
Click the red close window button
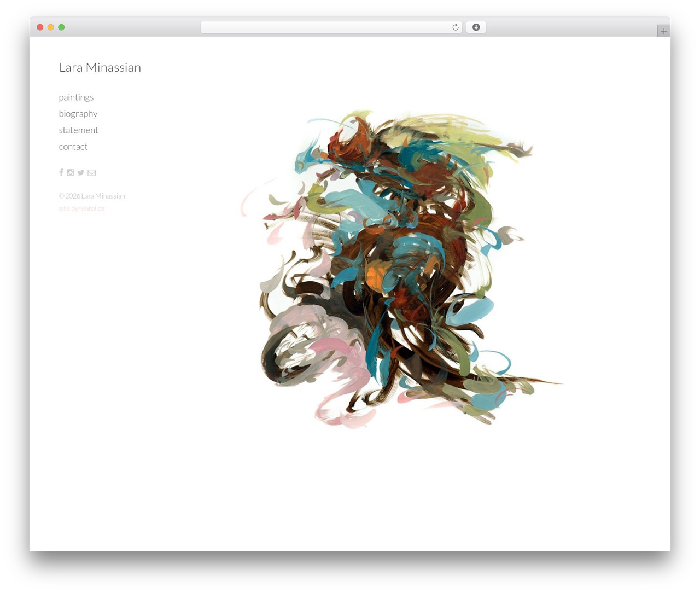40,27
